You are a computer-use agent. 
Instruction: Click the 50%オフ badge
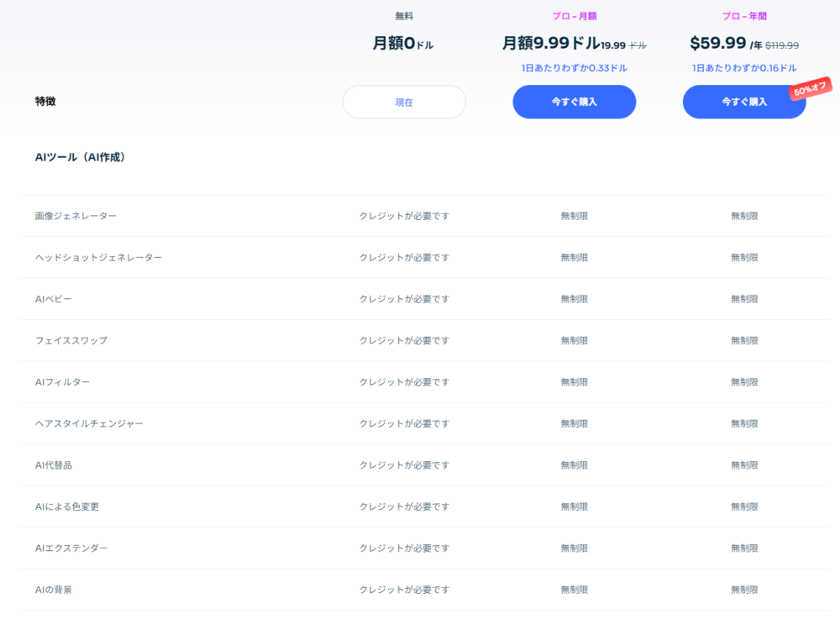[810, 88]
